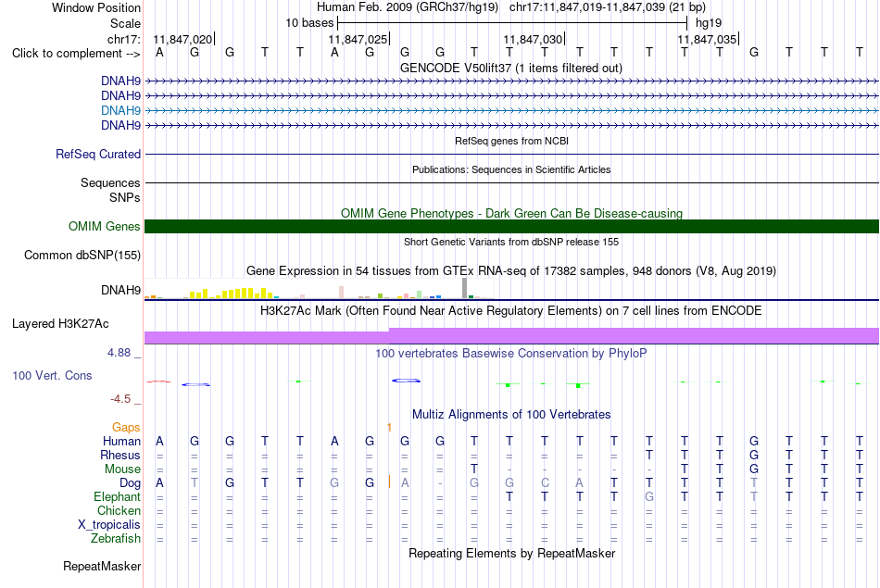
Task: Click the yellow bars in the GTEx expression chart
Action: tap(232, 293)
